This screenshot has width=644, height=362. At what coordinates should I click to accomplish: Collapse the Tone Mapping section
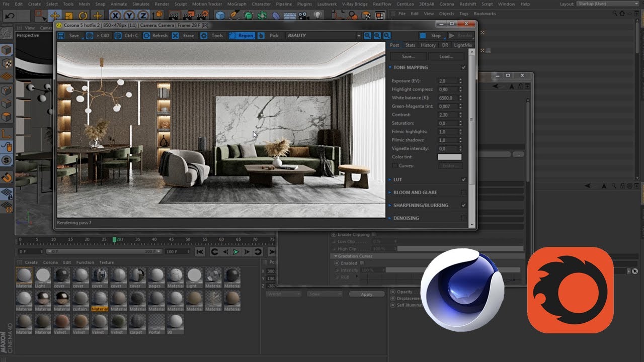(x=390, y=67)
